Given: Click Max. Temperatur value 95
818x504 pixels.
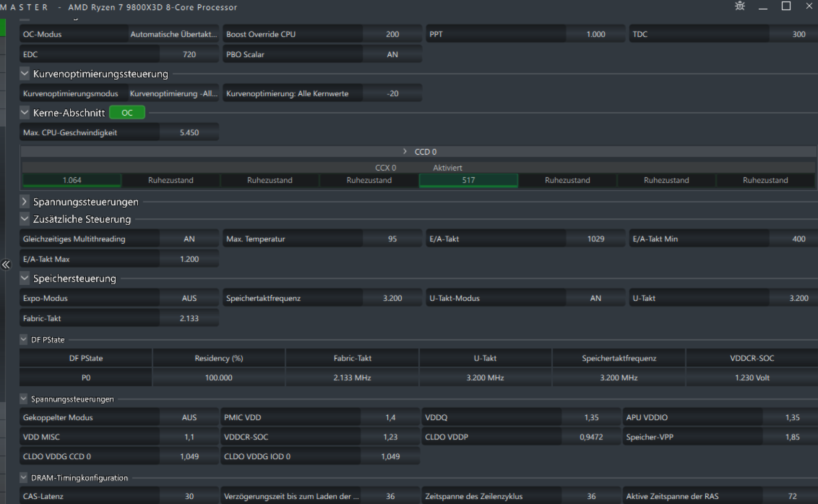Looking at the screenshot, I should 392,239.
